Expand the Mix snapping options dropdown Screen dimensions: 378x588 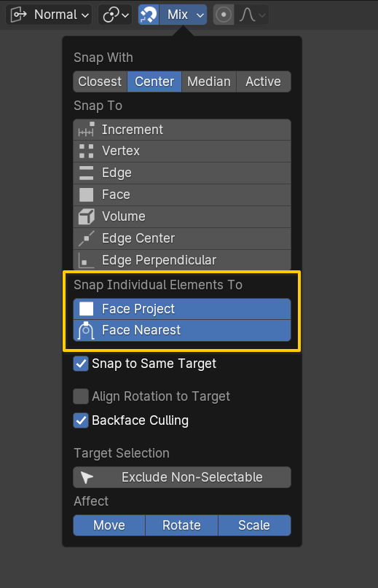pyautogui.click(x=183, y=15)
